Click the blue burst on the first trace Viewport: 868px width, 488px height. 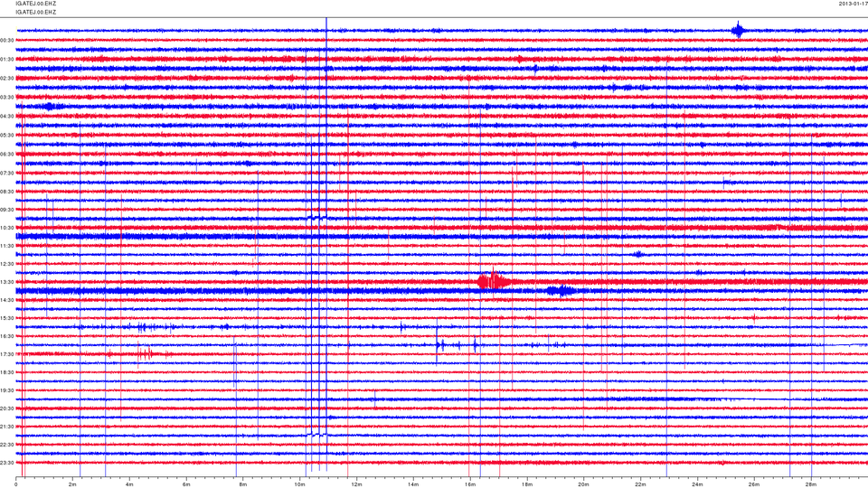coord(738,30)
